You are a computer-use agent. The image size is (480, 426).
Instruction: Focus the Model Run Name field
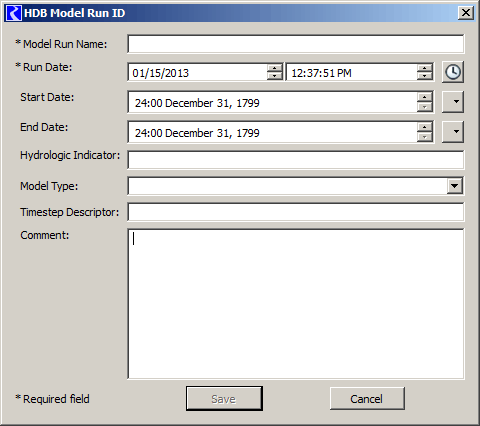coord(296,44)
